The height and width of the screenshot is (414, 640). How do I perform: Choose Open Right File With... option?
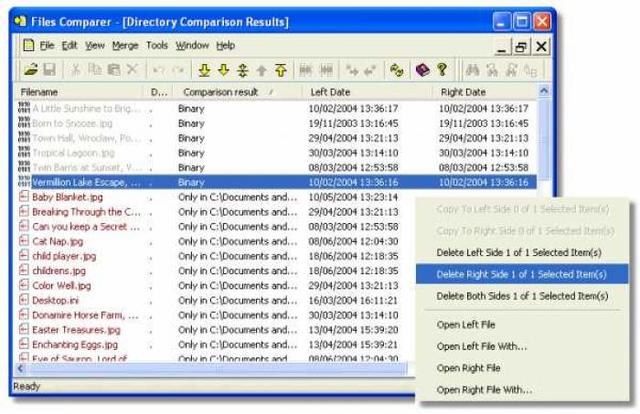(x=522, y=390)
